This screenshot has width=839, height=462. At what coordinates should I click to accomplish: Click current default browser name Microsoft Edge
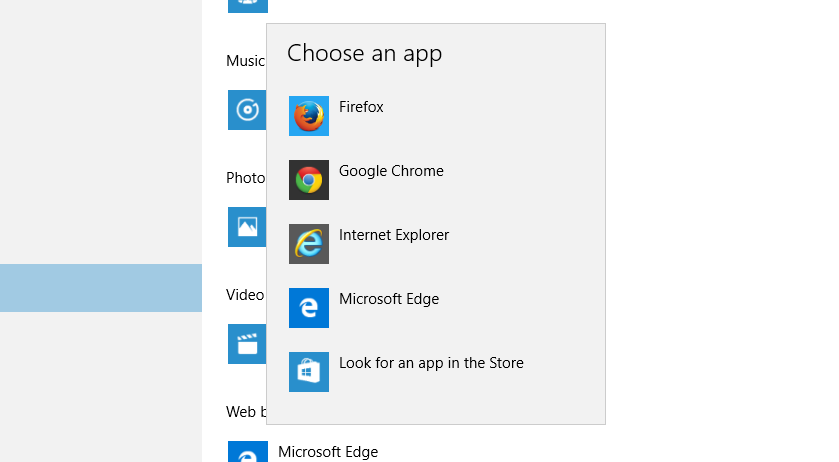pos(328,452)
